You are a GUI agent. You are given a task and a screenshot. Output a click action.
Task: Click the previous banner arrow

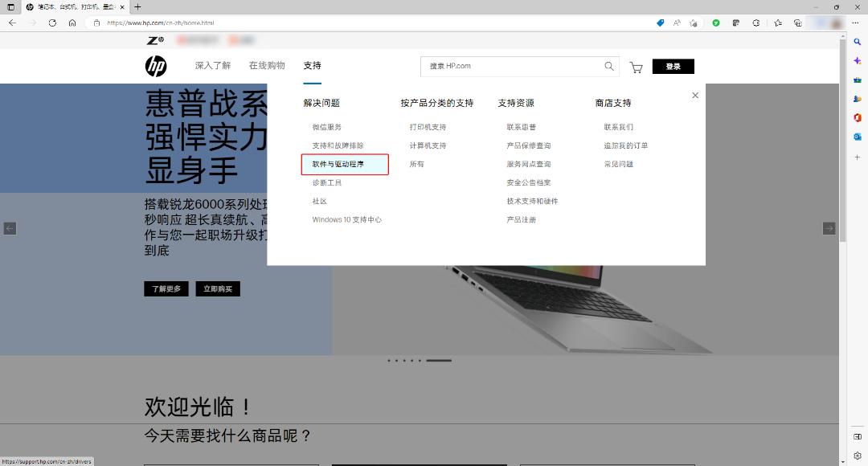[10, 228]
